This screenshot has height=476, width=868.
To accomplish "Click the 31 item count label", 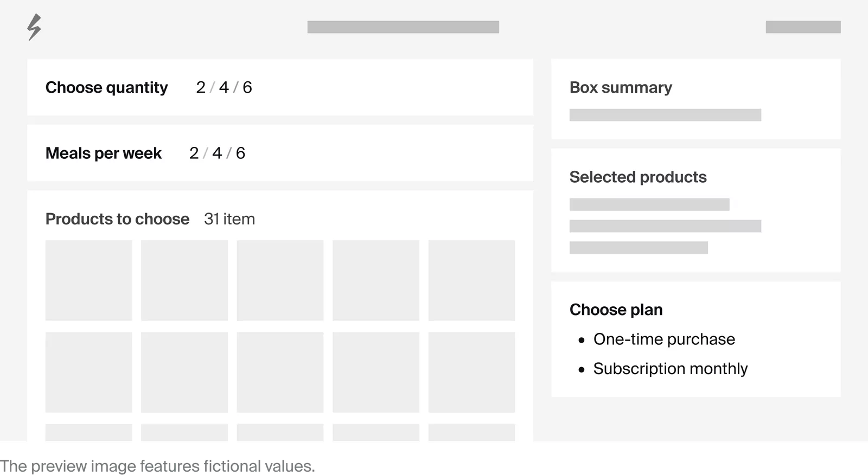I will (x=229, y=219).
